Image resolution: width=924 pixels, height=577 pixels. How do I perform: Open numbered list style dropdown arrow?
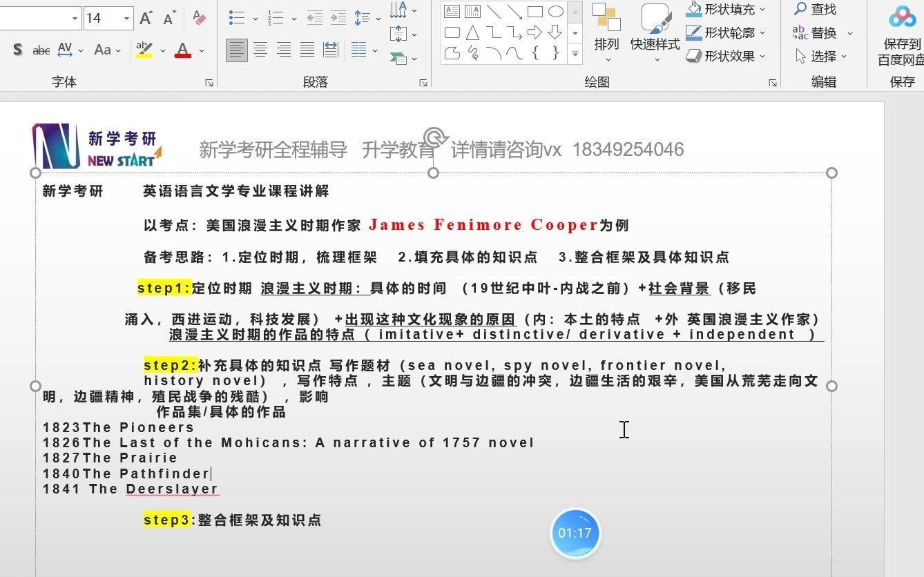(294, 19)
